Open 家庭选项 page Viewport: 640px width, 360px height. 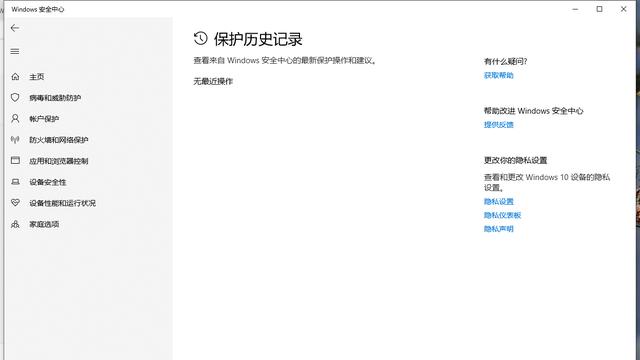click(x=44, y=224)
